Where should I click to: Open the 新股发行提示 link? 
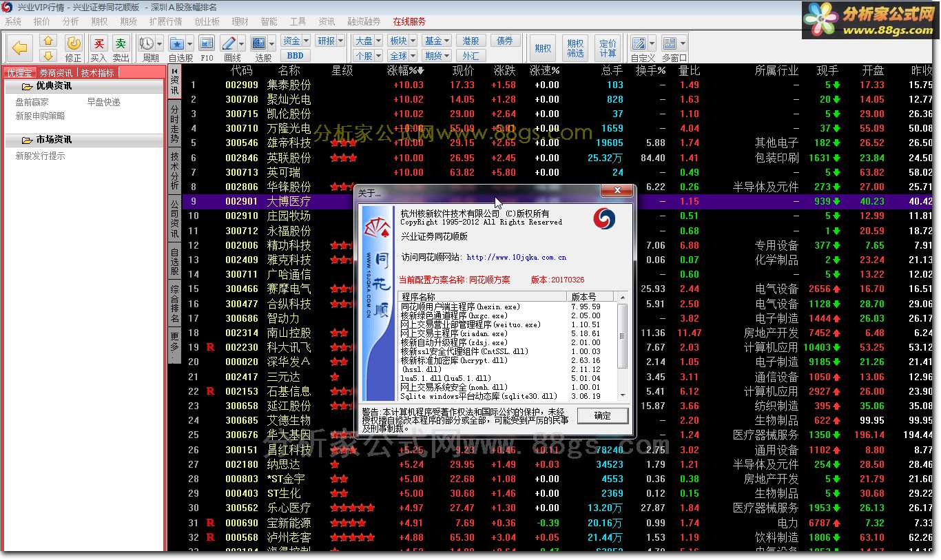tap(40, 156)
